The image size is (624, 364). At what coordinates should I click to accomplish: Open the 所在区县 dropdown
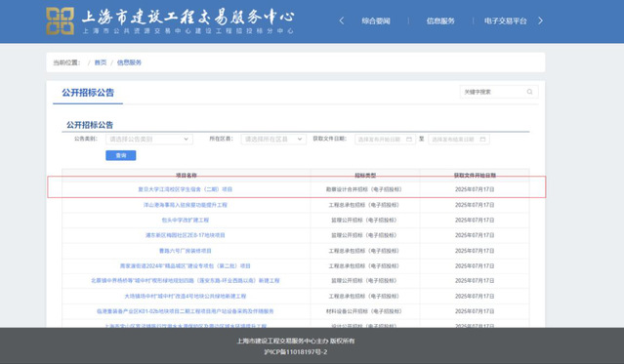[273, 140]
